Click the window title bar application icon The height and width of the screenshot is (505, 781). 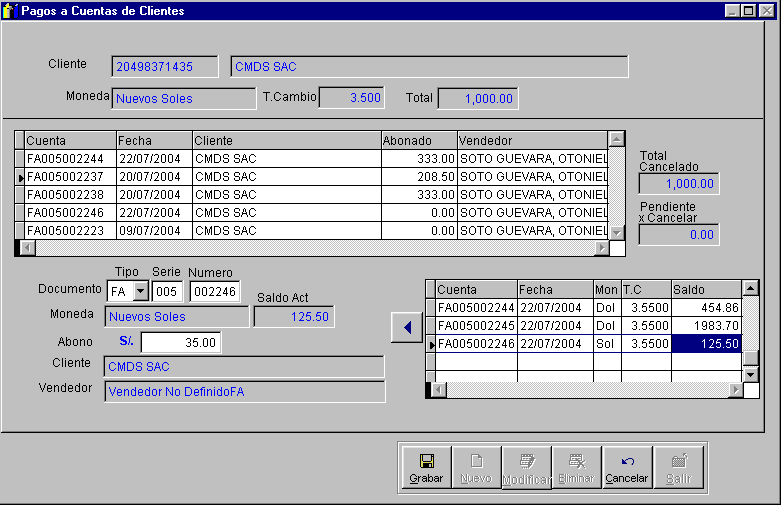pos(9,10)
